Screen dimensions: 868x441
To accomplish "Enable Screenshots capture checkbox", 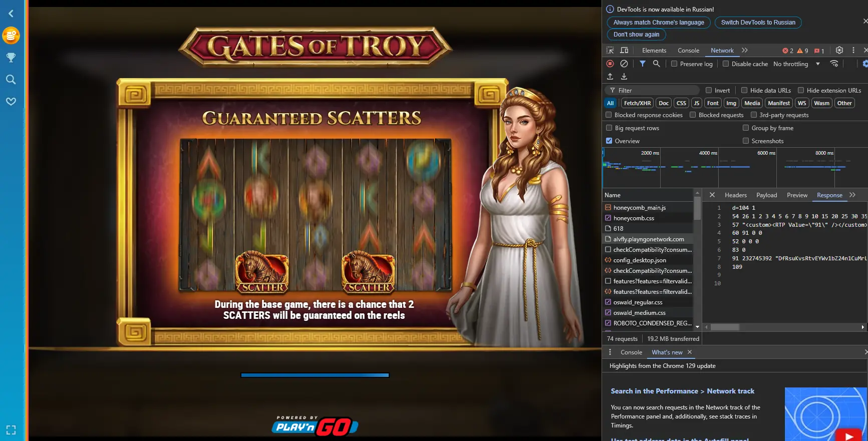I will pos(746,141).
